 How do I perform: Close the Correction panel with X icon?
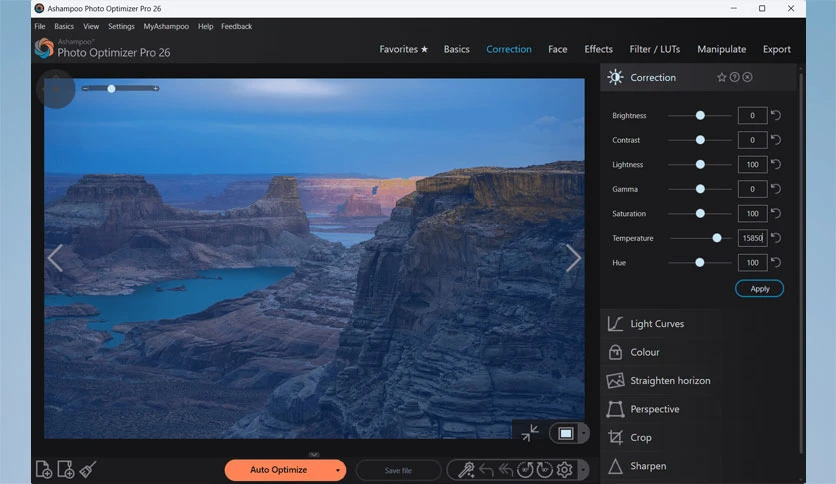(x=747, y=77)
